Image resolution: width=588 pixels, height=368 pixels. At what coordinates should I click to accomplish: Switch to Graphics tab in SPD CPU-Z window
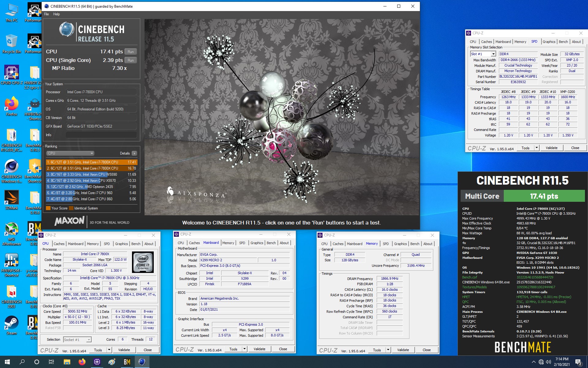coord(549,42)
